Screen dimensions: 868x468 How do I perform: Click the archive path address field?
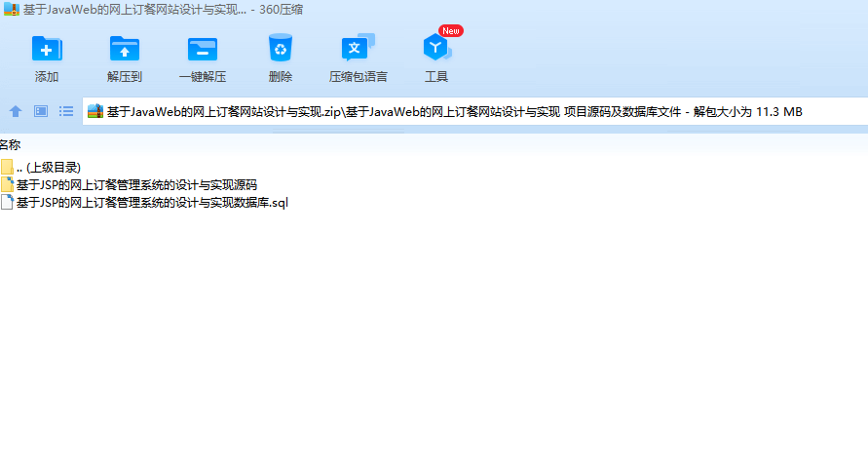coord(475,111)
